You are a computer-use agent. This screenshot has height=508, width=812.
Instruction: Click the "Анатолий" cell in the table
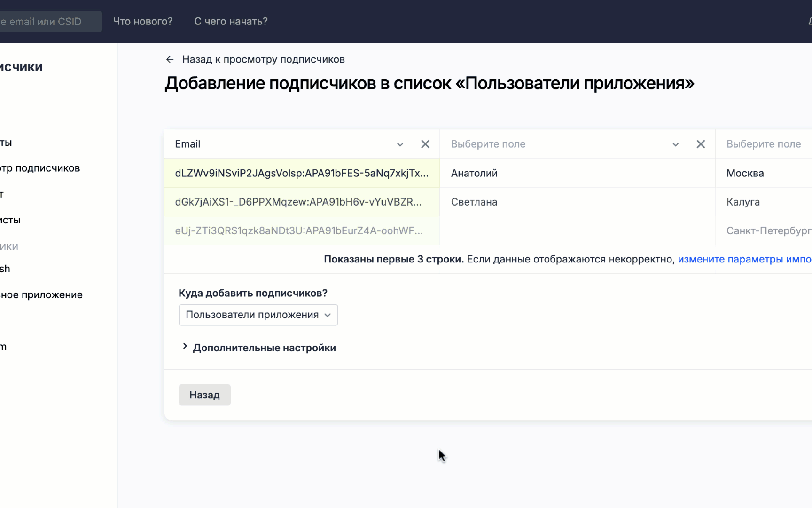(x=474, y=173)
